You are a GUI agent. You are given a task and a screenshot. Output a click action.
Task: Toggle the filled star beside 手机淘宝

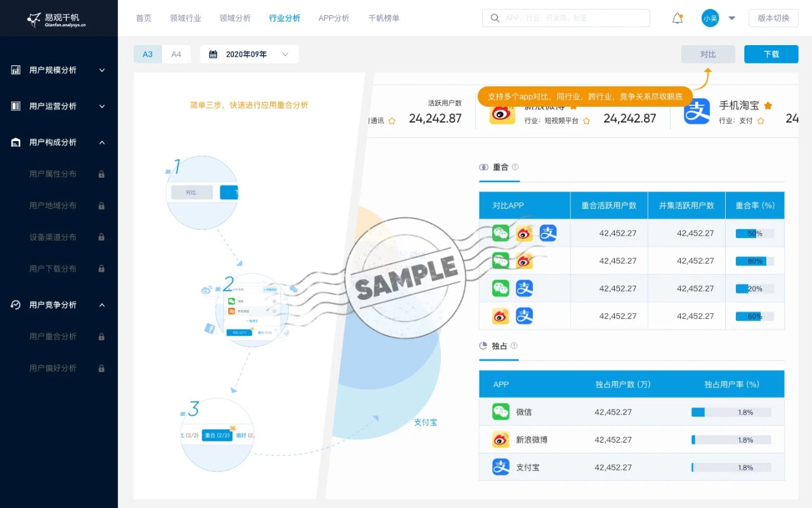(x=768, y=105)
